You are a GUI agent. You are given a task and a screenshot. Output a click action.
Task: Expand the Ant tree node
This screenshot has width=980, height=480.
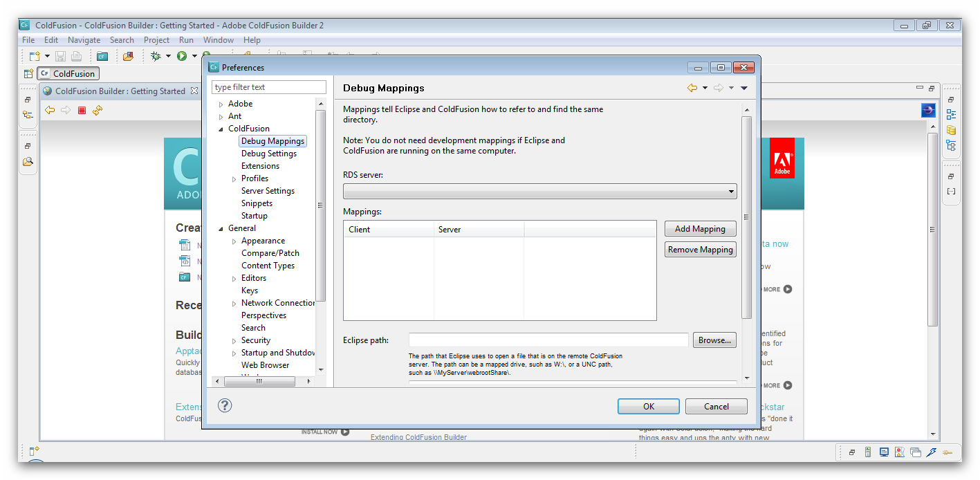(221, 117)
